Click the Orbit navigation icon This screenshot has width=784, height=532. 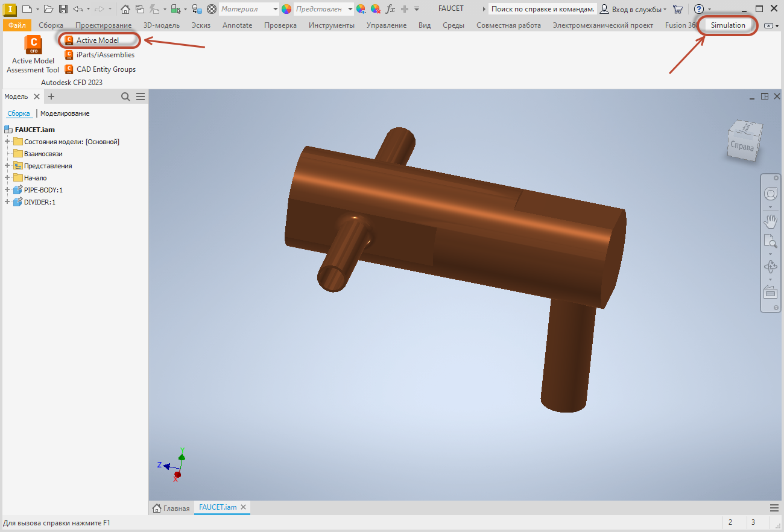[x=771, y=267]
